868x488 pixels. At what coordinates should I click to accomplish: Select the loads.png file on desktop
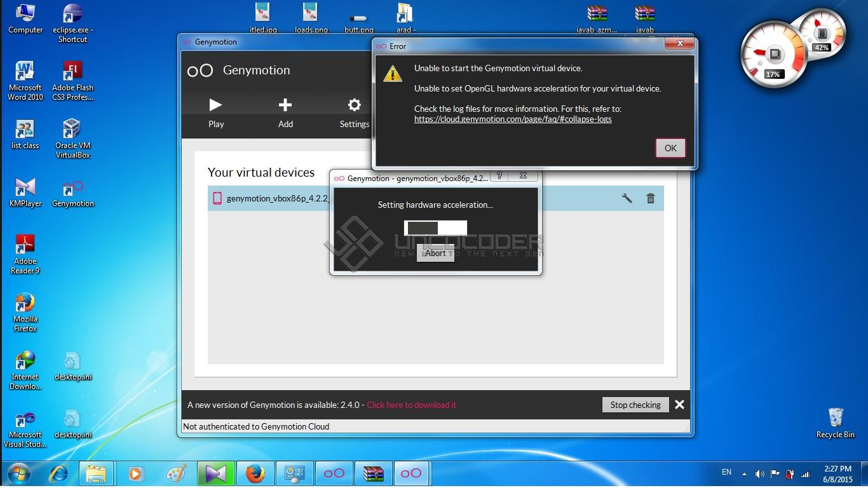coord(311,18)
